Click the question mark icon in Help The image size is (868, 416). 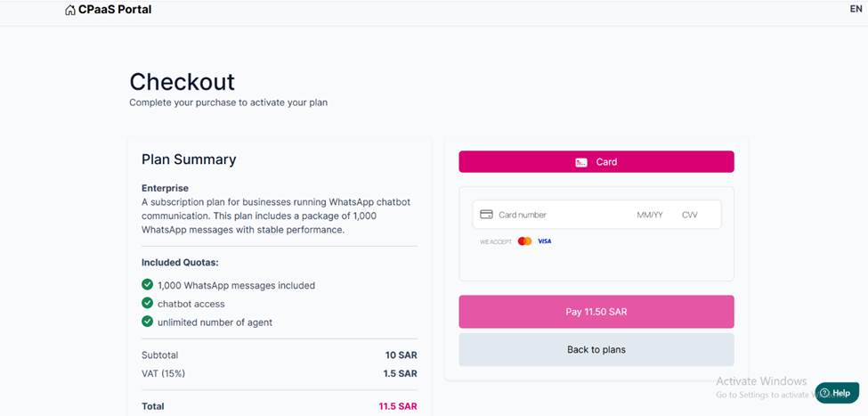coord(824,393)
